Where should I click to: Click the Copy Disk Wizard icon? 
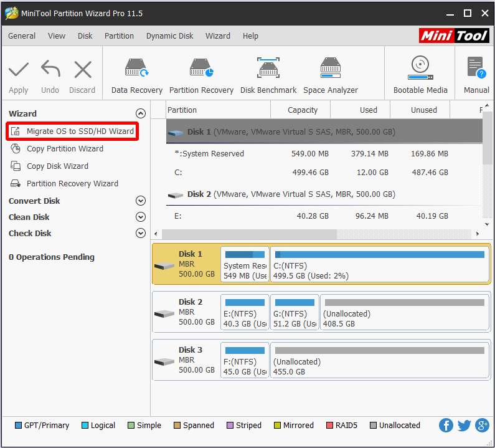coord(16,166)
